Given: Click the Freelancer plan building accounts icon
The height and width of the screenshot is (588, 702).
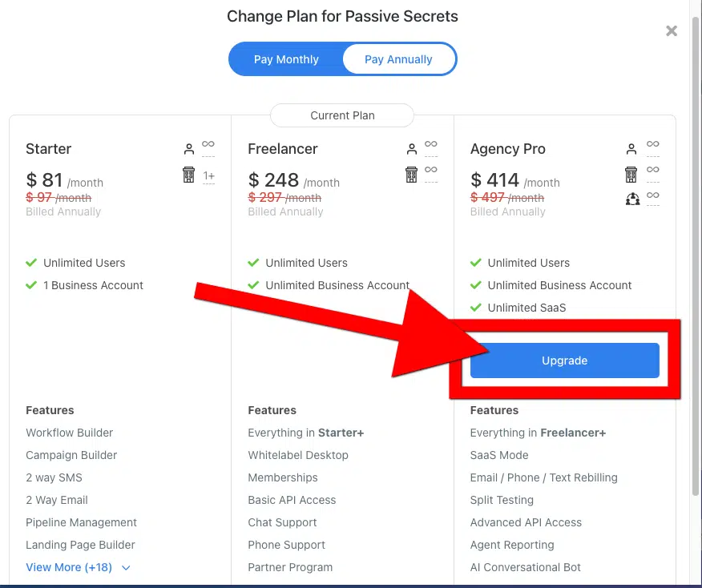Looking at the screenshot, I should coord(411,175).
